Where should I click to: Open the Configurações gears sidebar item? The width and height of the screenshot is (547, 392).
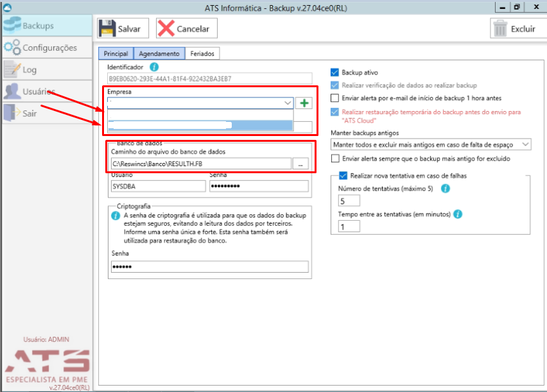(x=47, y=47)
